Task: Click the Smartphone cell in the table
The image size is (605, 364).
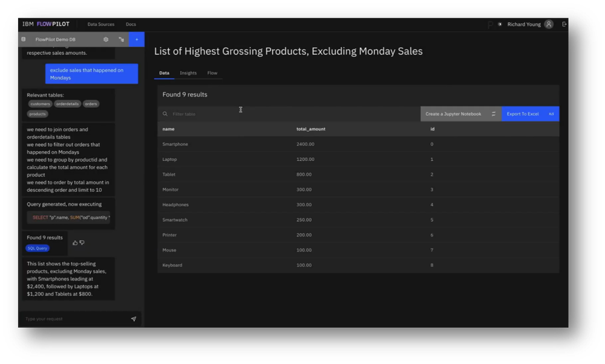Action: point(175,145)
